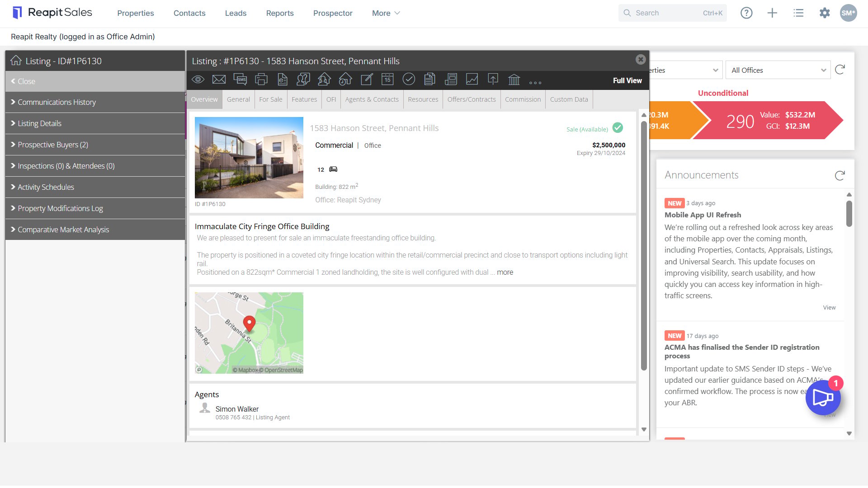Viewport: 868px width, 488px height.
Task: Expand the Communications History section
Action: [95, 102]
